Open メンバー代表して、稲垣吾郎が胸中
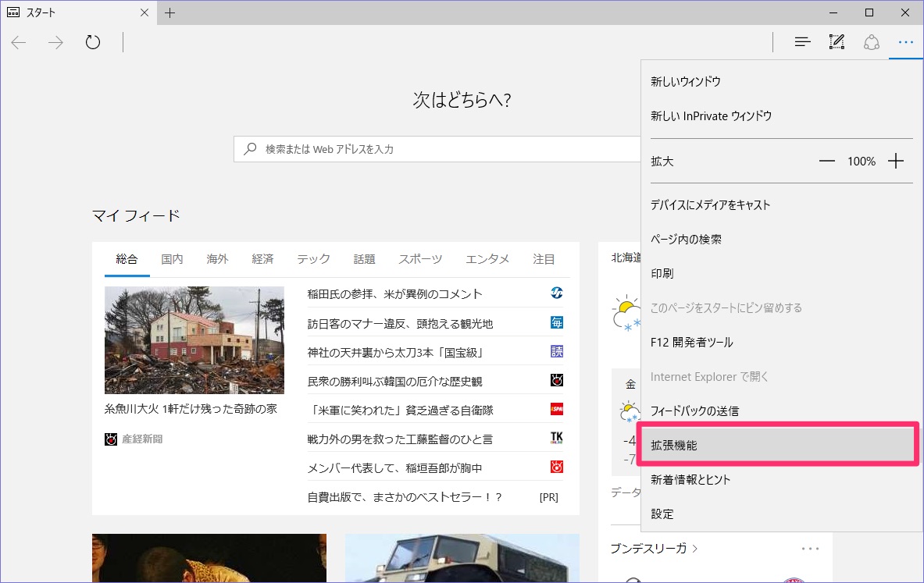This screenshot has width=924, height=583. (394, 467)
